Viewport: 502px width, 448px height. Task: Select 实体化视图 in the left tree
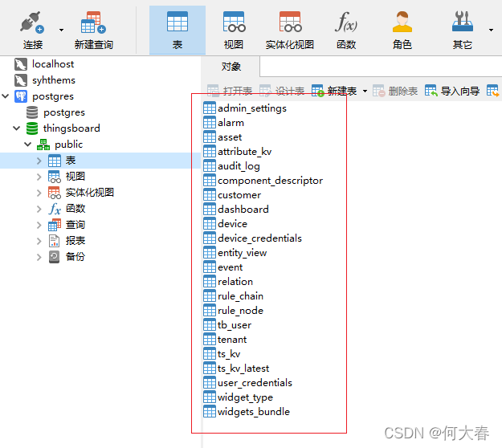point(90,193)
